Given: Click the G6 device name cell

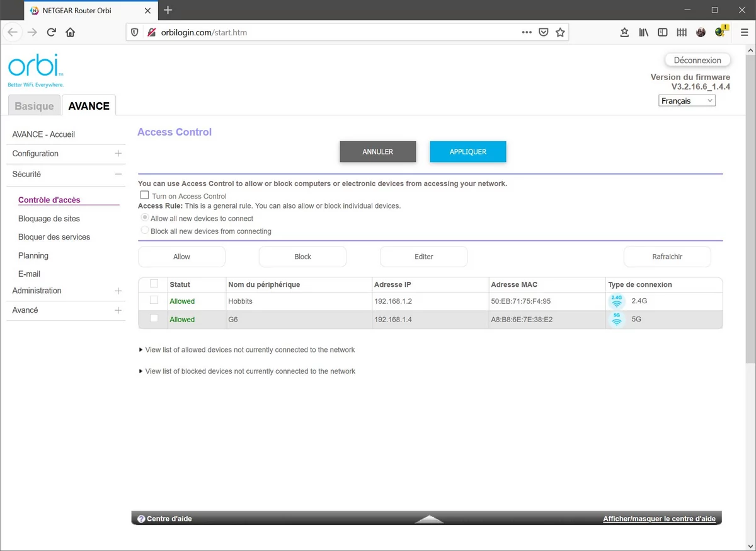Looking at the screenshot, I should (x=298, y=320).
